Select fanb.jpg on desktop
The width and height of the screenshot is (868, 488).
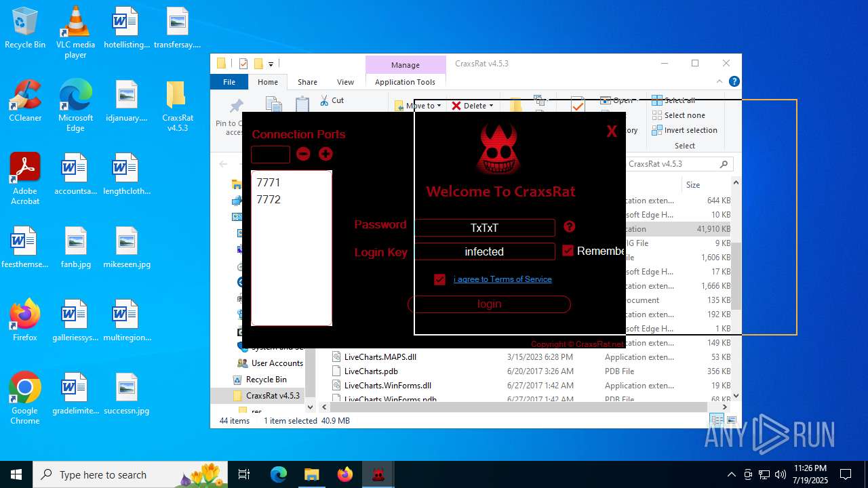click(x=75, y=248)
